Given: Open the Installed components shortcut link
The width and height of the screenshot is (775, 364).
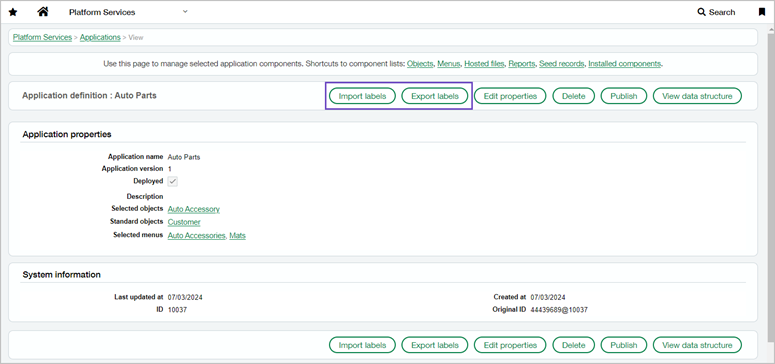Looking at the screenshot, I should [625, 64].
